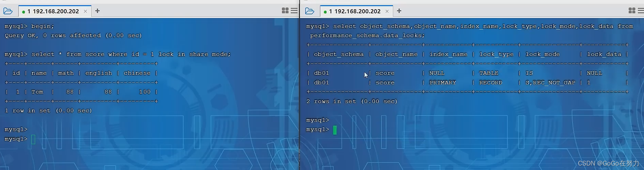Open the folder icon in right terminal window
This screenshot has height=170, width=644.
pyautogui.click(x=310, y=11)
